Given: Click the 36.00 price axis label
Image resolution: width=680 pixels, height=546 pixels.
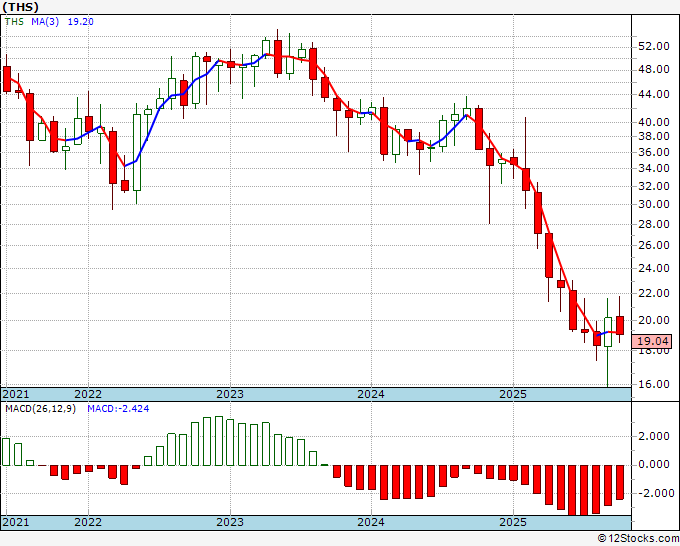Looking at the screenshot, I should pyautogui.click(x=653, y=152).
